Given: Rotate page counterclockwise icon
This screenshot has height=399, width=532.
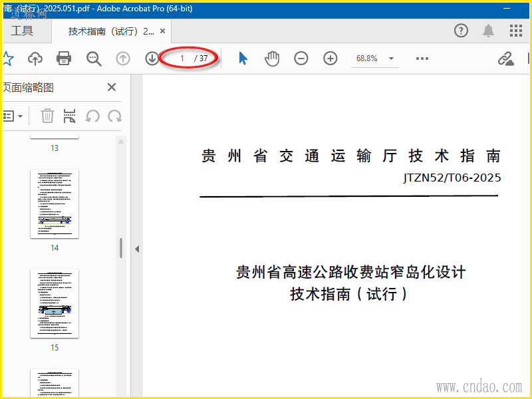Looking at the screenshot, I should 92,116.
